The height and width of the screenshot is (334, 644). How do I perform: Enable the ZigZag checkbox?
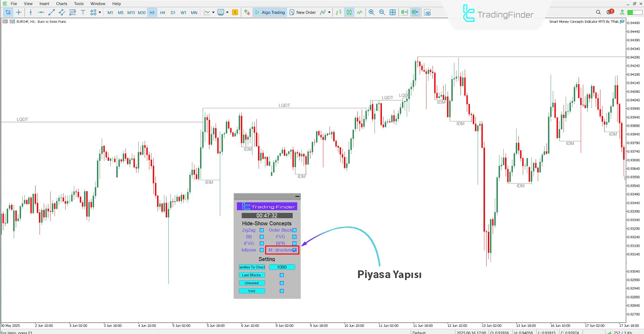click(262, 230)
